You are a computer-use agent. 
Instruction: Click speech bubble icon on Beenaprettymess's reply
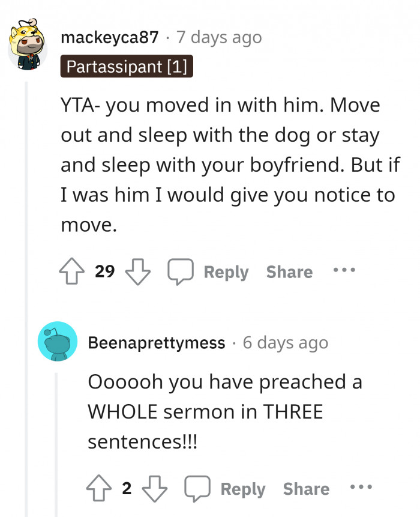tap(196, 489)
